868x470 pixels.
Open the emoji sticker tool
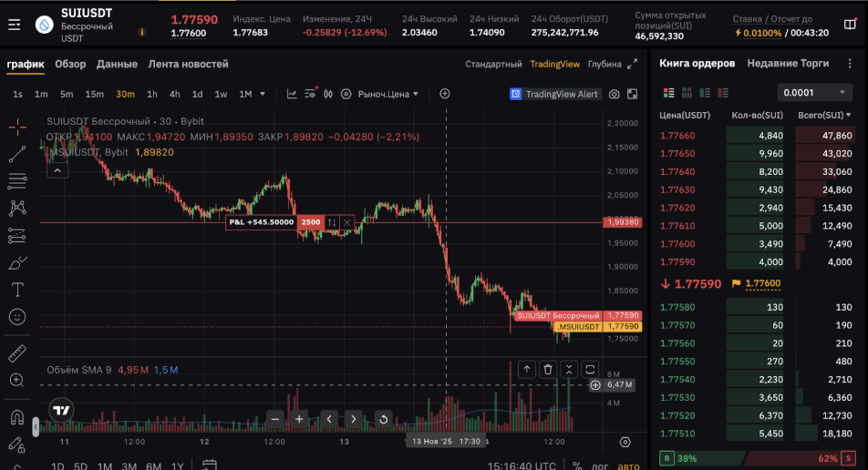pos(16,317)
